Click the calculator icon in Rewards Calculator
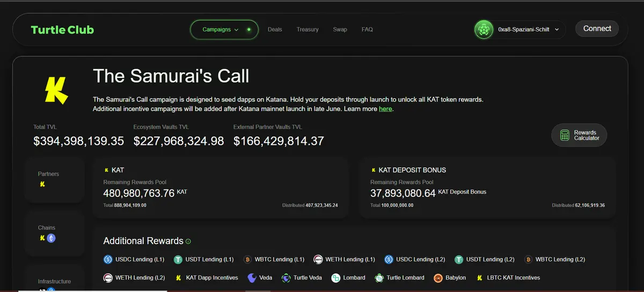The height and width of the screenshot is (292, 644). click(x=565, y=135)
